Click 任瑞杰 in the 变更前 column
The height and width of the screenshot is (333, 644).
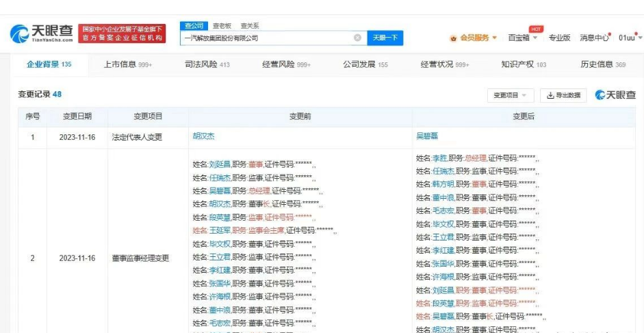(x=219, y=177)
